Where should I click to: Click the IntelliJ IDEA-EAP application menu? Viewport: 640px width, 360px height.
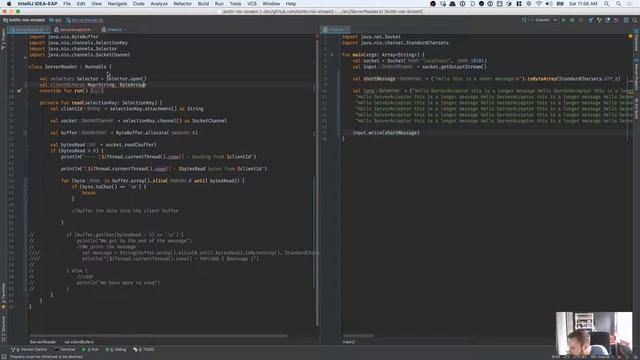(38, 4)
